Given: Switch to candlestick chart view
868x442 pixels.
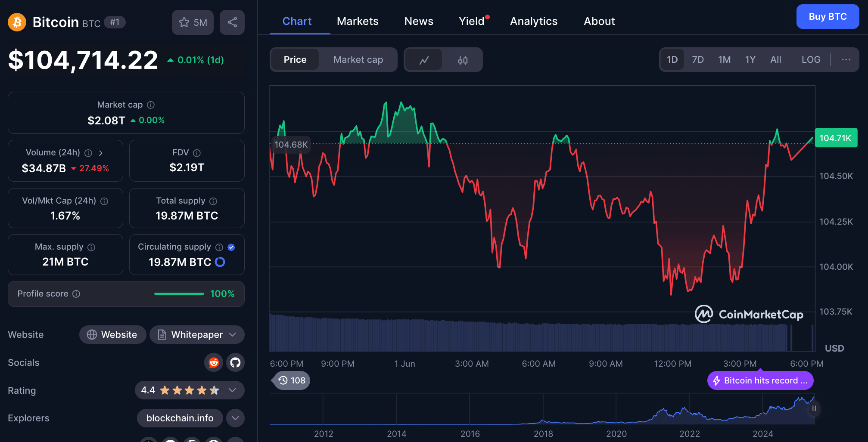Looking at the screenshot, I should pyautogui.click(x=463, y=60).
